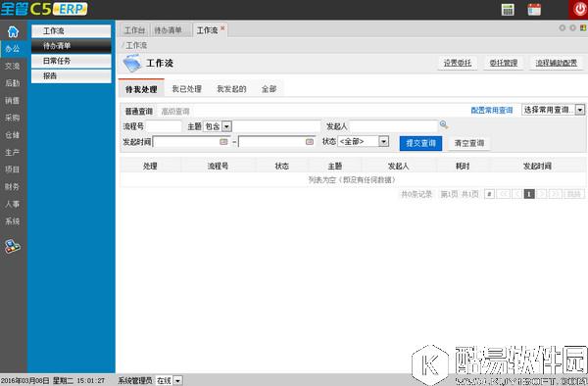Click the 工作流 heading icon
Image resolution: width=588 pixels, height=386 pixels.
(132, 63)
